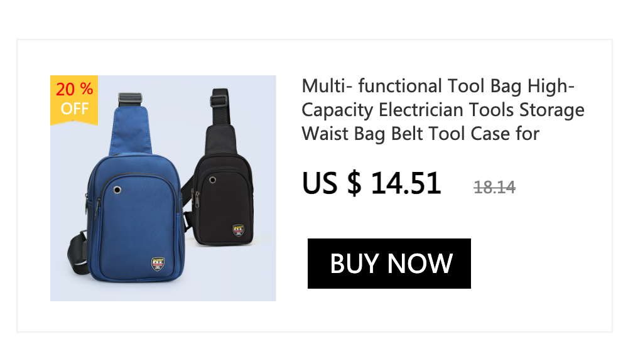Click the side zipper pull on black bag
This screenshot has height=364, width=628.
[197, 198]
